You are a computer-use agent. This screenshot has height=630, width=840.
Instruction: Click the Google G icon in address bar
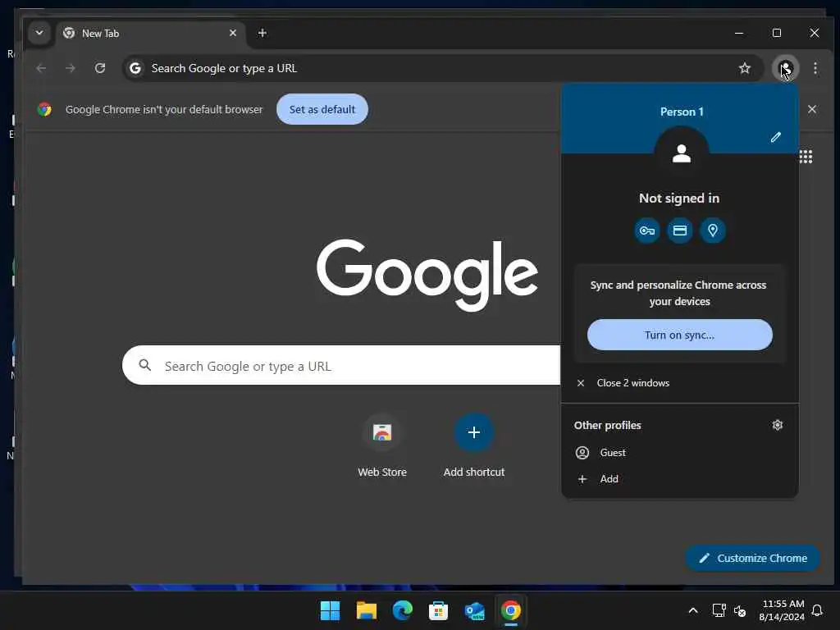135,68
